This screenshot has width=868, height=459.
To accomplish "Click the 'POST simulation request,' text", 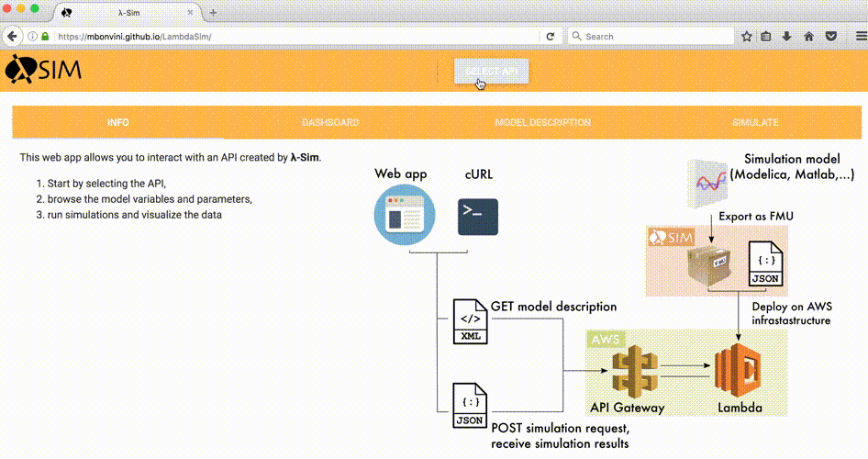I will tap(561, 429).
